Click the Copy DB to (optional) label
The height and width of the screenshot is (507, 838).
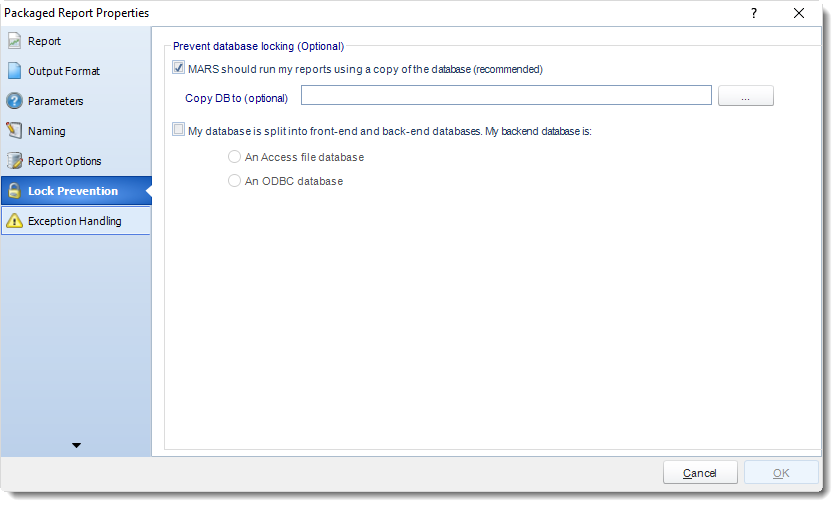pos(236,98)
